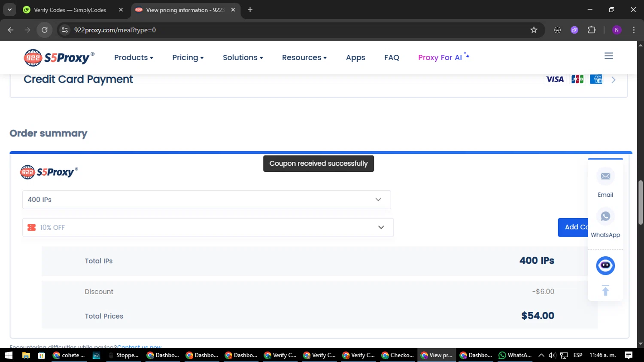Click the address bar URL field

coord(296,30)
